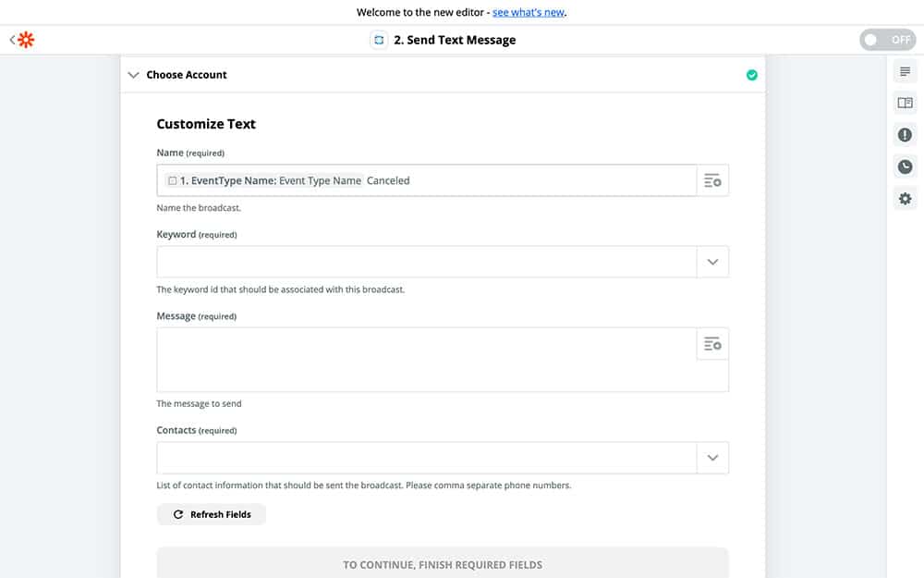The image size is (924, 578).
Task: Open the settings gear icon in sidebar
Action: [905, 198]
